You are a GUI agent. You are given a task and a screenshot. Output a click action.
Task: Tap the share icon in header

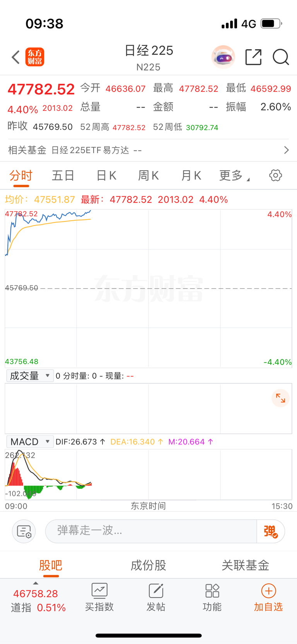pos(254,57)
